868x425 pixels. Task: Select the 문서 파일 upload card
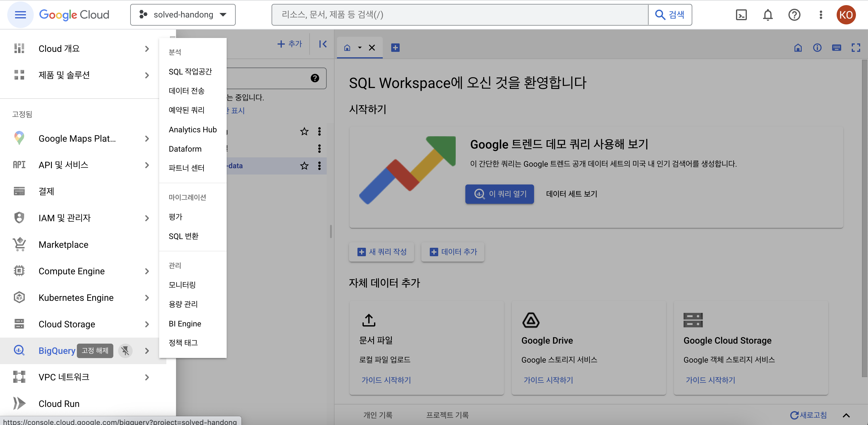click(426, 347)
